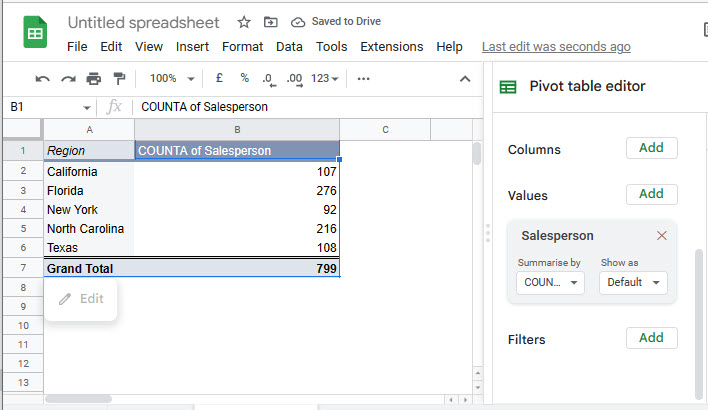
Task: Open the 123 number format dropdown
Action: tap(325, 79)
